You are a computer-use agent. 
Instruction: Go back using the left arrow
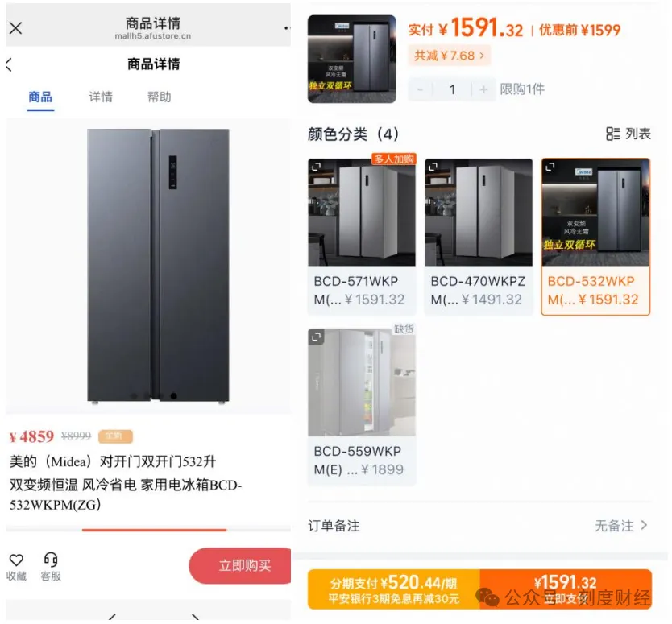pos(9,65)
